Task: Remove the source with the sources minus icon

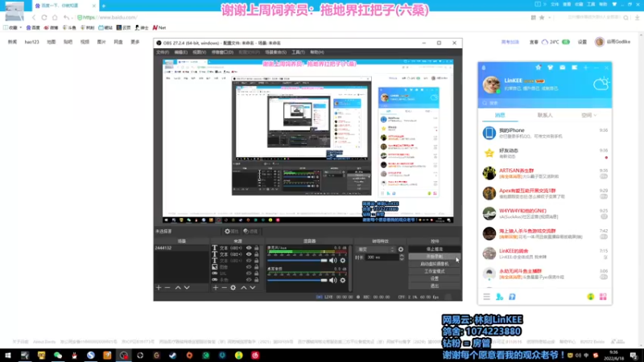Action: (225, 288)
